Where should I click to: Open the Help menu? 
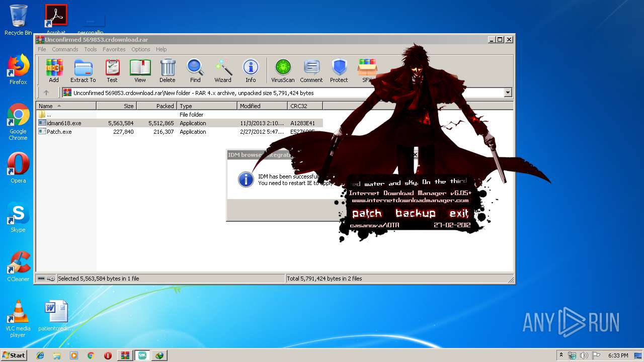tap(161, 49)
